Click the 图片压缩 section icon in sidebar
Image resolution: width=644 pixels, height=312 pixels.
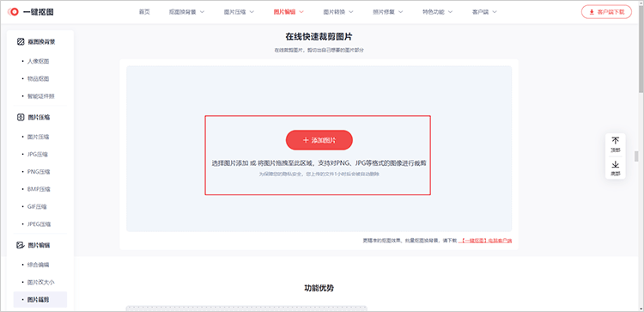coord(21,117)
